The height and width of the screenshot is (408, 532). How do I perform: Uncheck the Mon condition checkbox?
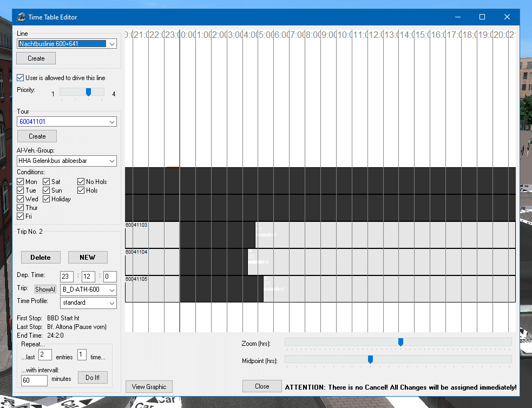(x=21, y=182)
